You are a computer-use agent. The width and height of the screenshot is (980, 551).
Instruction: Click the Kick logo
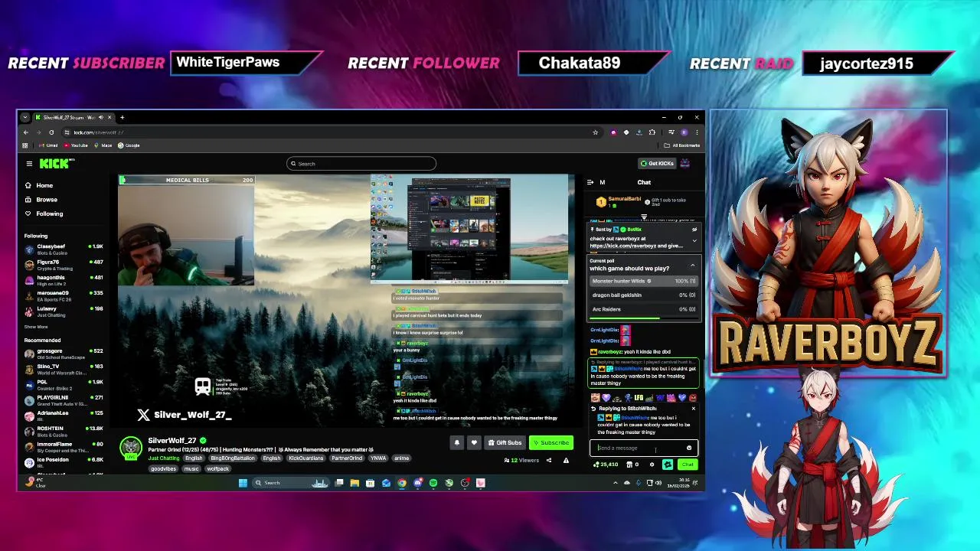pos(57,163)
